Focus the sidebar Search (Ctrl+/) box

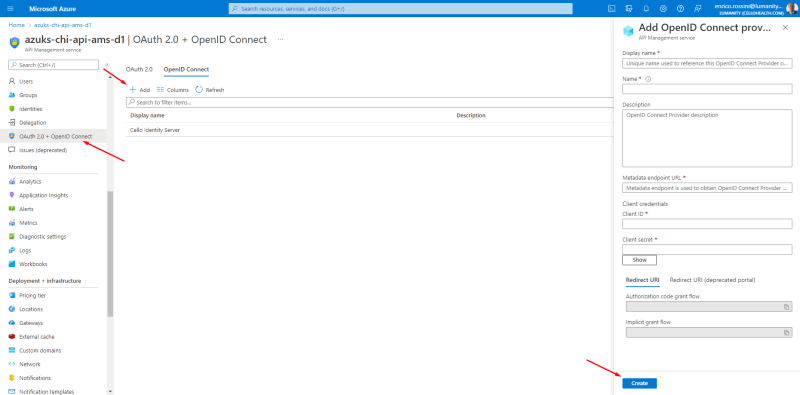click(x=54, y=65)
